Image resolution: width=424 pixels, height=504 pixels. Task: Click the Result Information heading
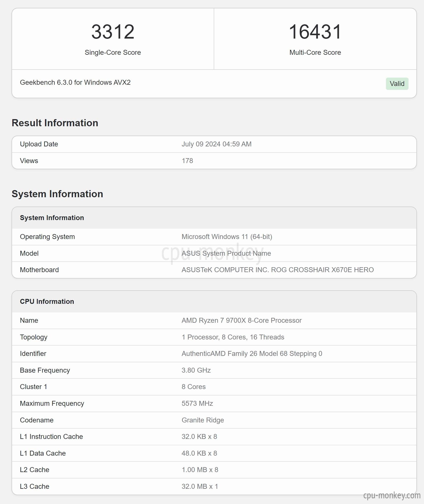(x=55, y=123)
